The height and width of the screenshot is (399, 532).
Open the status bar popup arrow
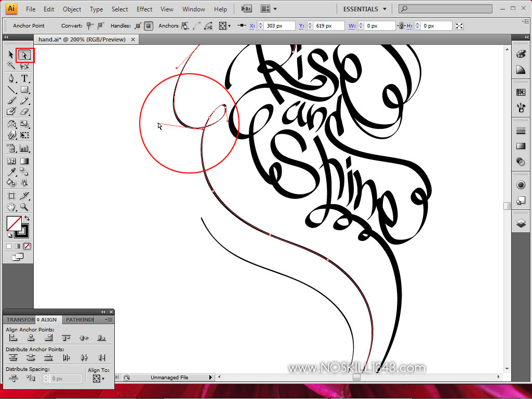tap(210, 377)
